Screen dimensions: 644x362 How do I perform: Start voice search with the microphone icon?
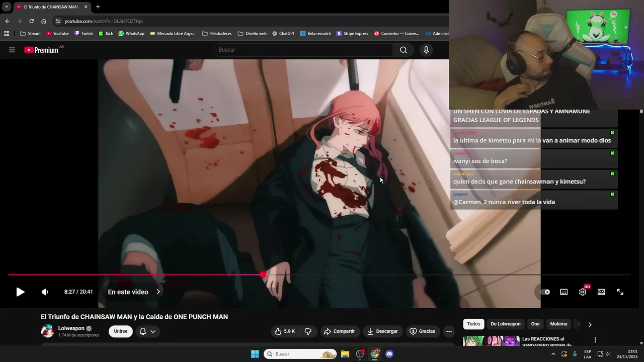(x=426, y=50)
